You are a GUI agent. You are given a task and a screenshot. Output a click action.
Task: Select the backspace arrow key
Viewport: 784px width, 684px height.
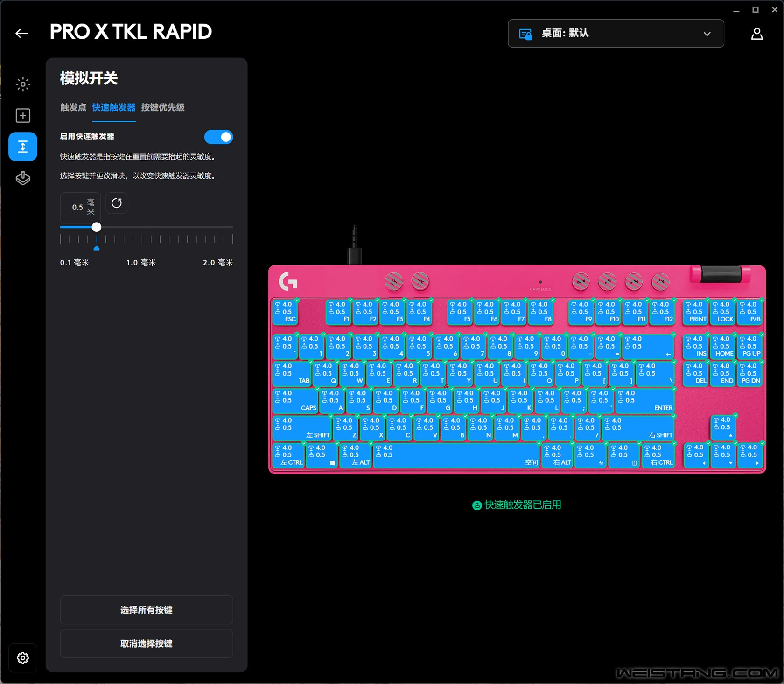pyautogui.click(x=648, y=347)
